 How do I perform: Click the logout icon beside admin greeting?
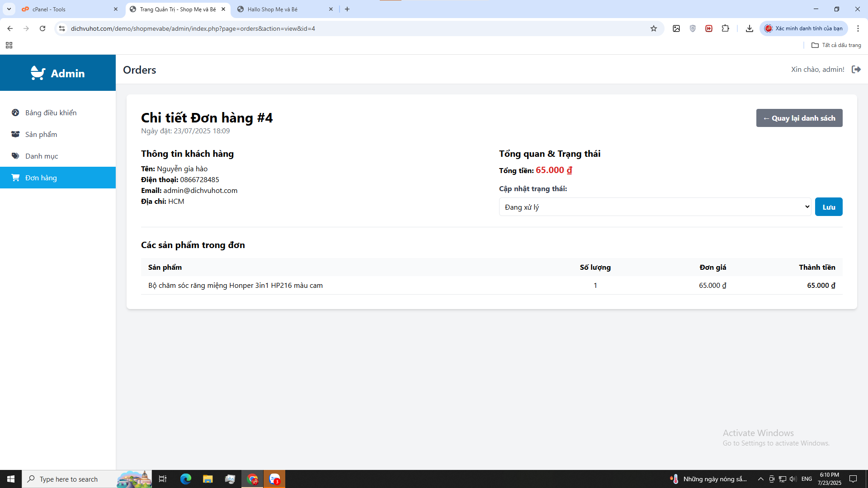856,69
